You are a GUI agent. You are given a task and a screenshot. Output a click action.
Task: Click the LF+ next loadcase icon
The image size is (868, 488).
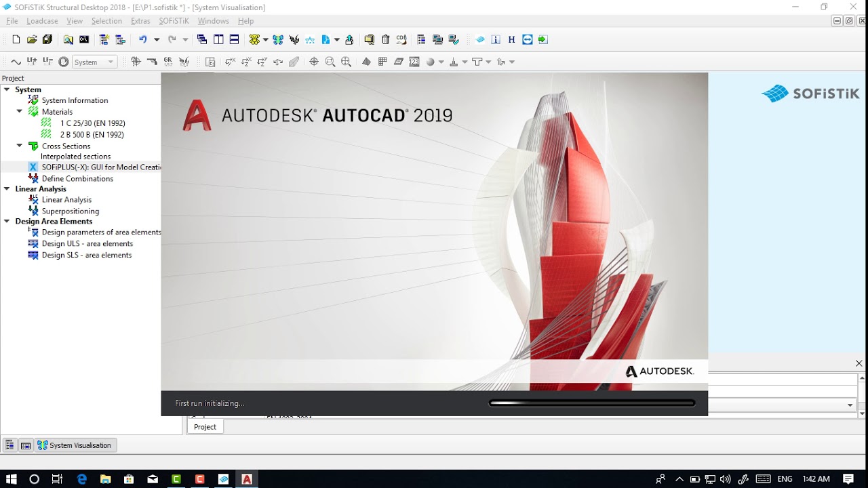(32, 62)
